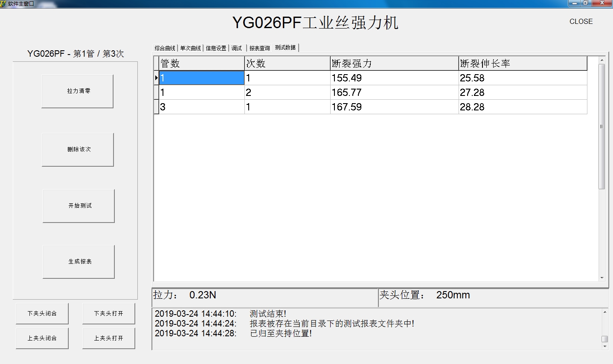
Task: Close the lower clamp with 下夹头闭合
Action: pyautogui.click(x=42, y=314)
